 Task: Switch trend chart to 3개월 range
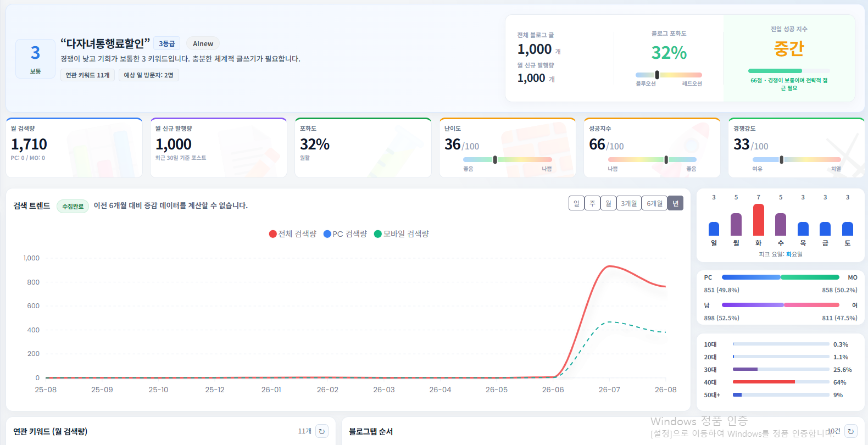coord(629,203)
